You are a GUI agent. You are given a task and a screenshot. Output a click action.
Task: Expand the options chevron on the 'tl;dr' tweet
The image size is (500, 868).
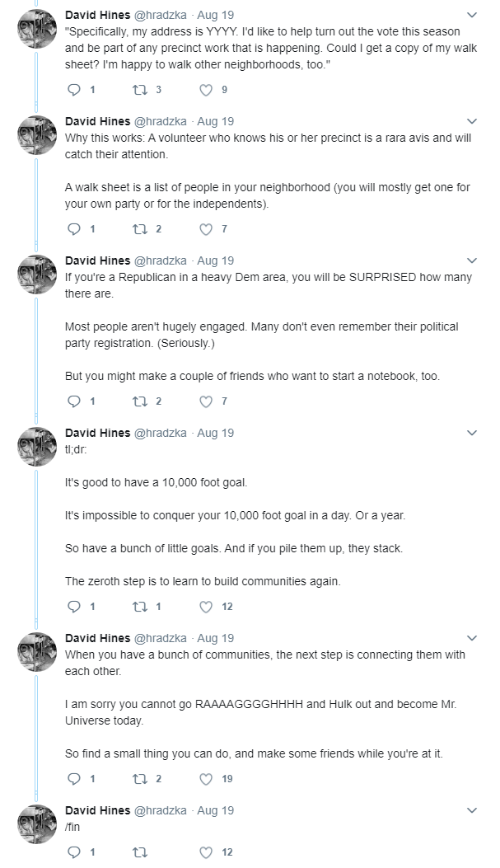point(472,433)
